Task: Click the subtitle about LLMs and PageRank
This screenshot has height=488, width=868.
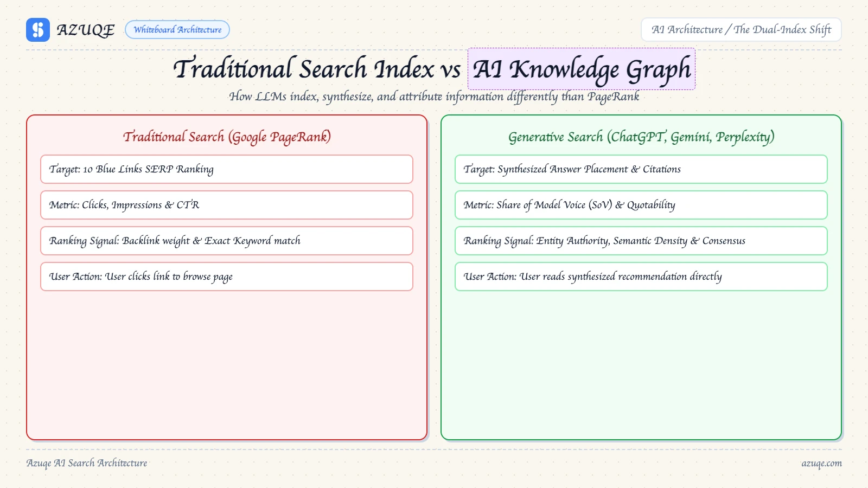Action: (434, 97)
